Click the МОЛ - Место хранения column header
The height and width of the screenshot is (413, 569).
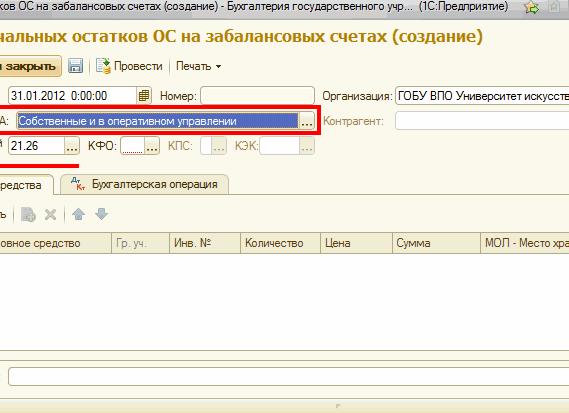(x=525, y=243)
